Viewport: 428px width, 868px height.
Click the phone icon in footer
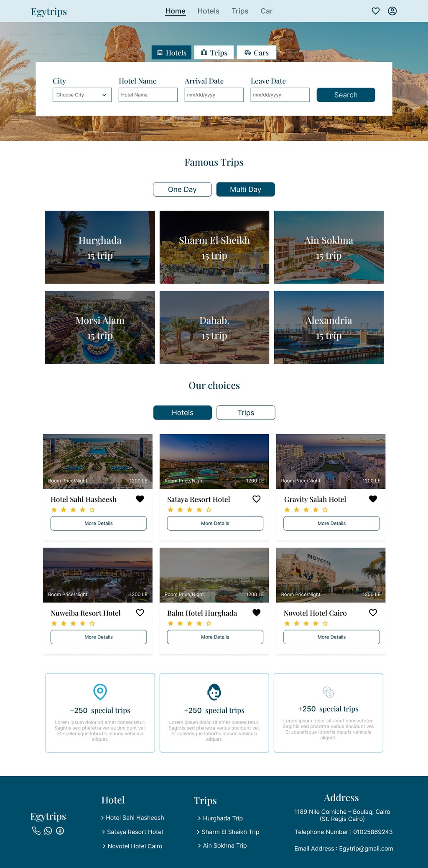coord(36,830)
